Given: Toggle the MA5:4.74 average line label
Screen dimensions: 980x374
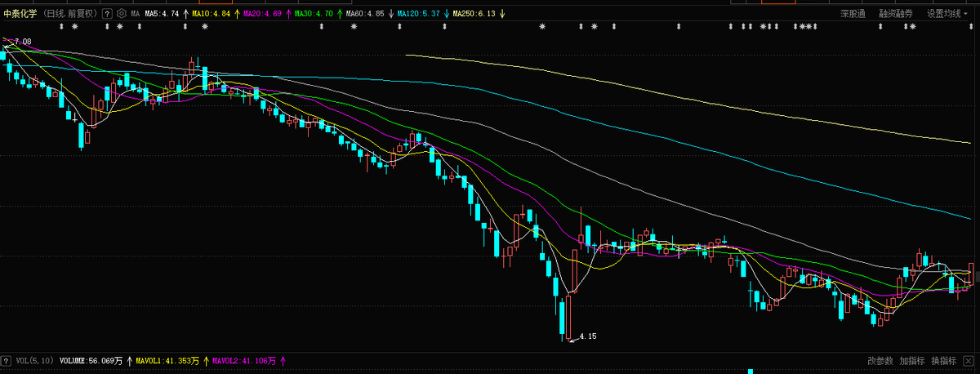Looking at the screenshot, I should pyautogui.click(x=162, y=14).
